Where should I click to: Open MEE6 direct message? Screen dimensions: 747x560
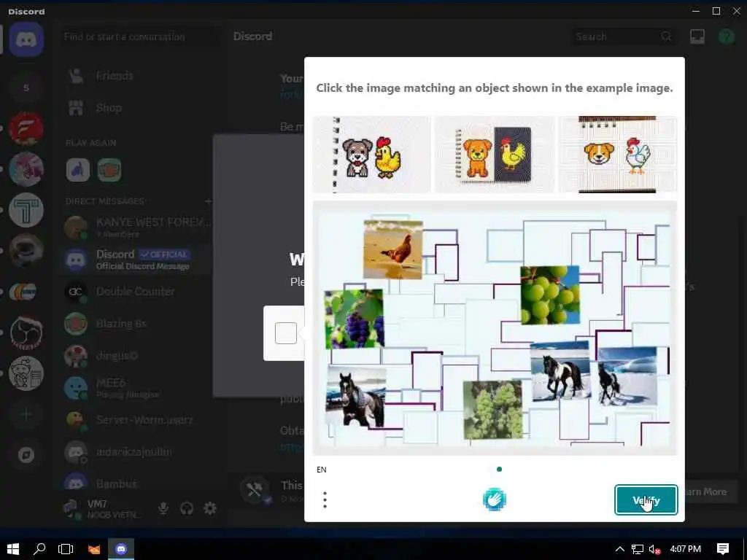pyautogui.click(x=138, y=388)
